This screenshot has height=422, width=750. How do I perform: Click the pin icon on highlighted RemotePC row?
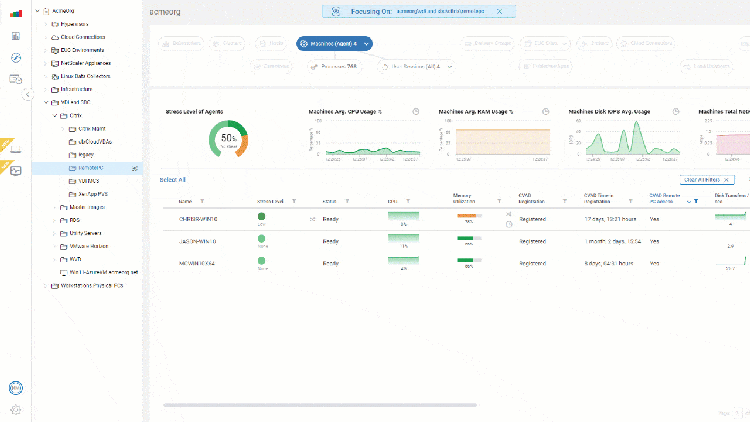pyautogui.click(x=135, y=168)
